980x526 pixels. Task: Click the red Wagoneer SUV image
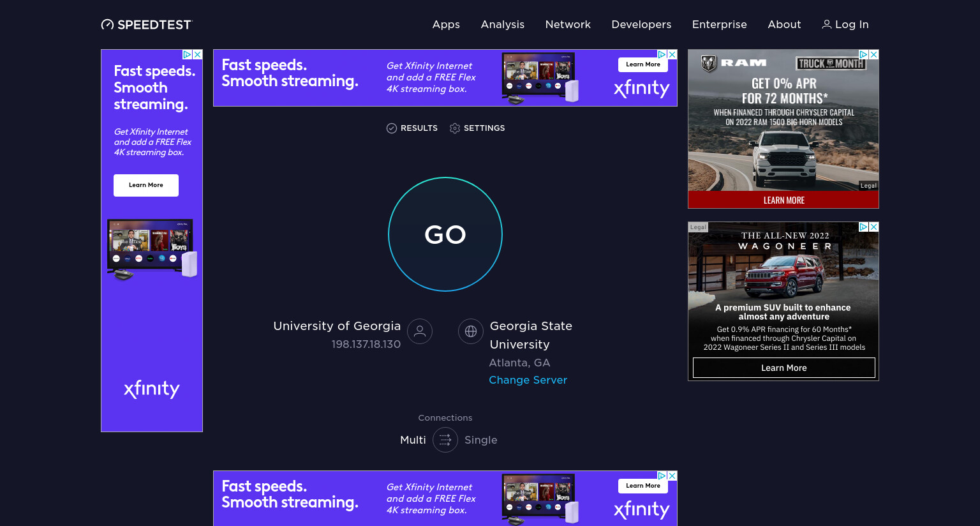point(785,276)
